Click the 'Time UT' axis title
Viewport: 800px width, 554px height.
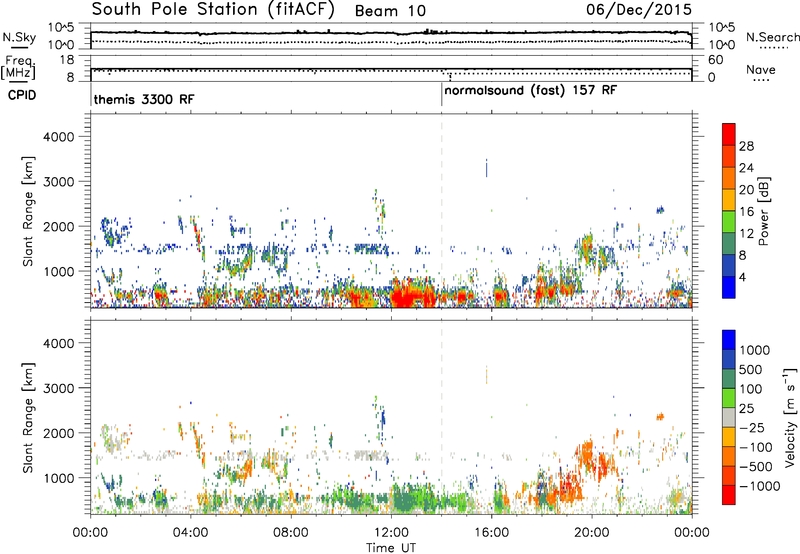click(x=391, y=548)
